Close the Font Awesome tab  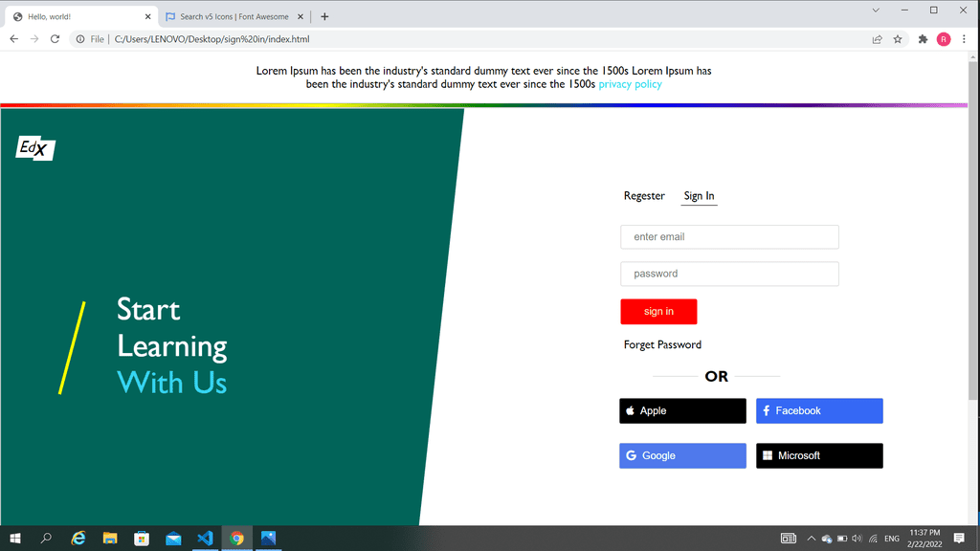[300, 17]
